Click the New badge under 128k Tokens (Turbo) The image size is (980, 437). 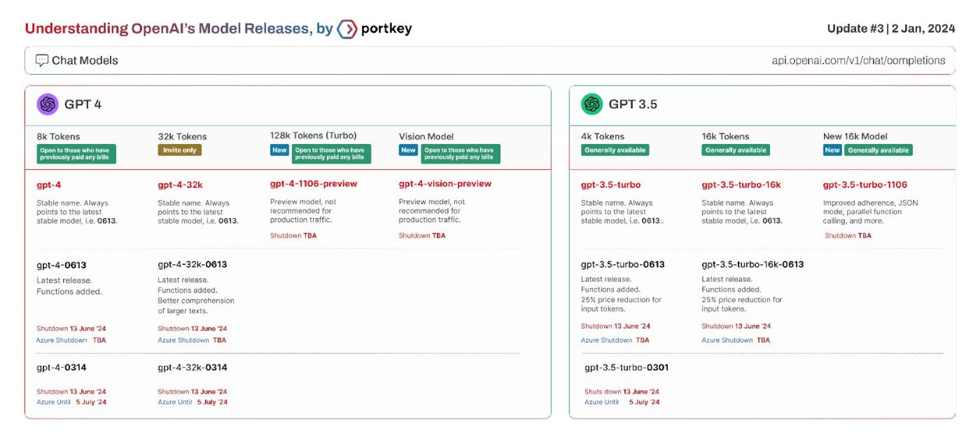pyautogui.click(x=279, y=150)
